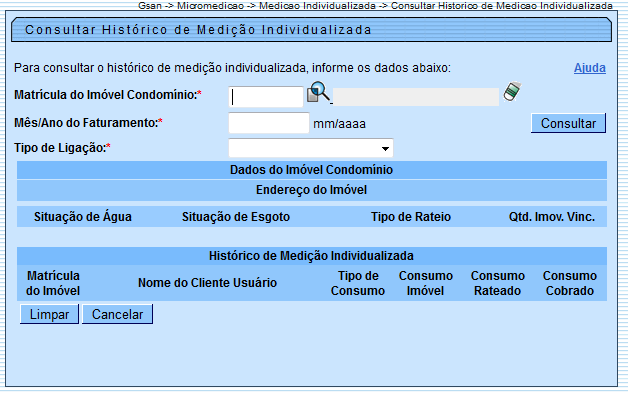Image resolution: width=628 pixels, height=393 pixels.
Task: Click the 'Matrícula do Imóvel' column header
Action: pos(53,283)
